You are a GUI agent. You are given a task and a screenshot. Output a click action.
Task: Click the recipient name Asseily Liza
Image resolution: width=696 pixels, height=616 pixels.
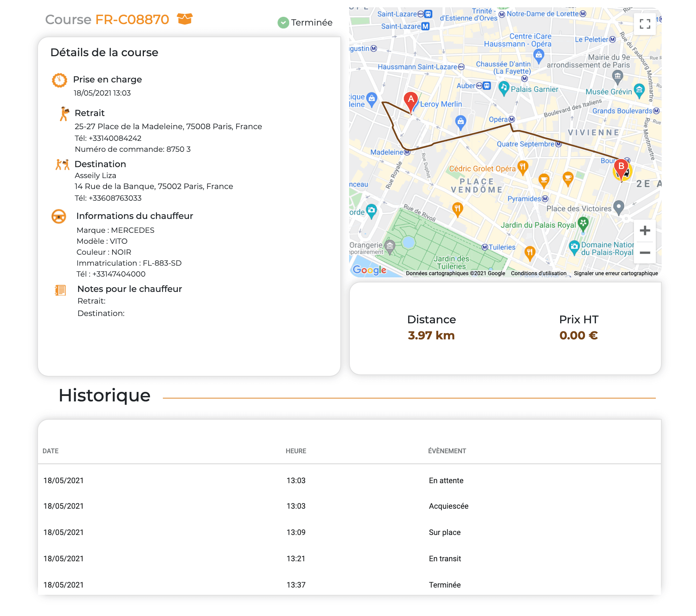coord(95,176)
